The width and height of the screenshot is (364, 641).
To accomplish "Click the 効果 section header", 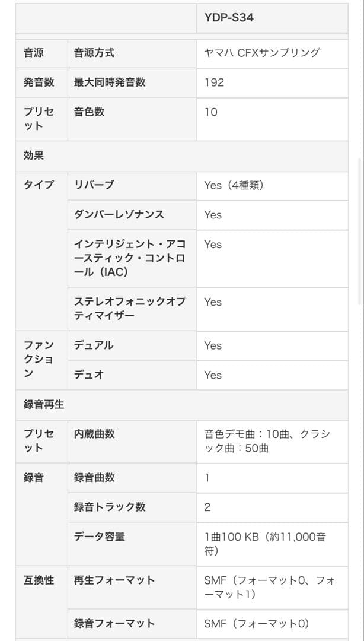I will coord(34,156).
